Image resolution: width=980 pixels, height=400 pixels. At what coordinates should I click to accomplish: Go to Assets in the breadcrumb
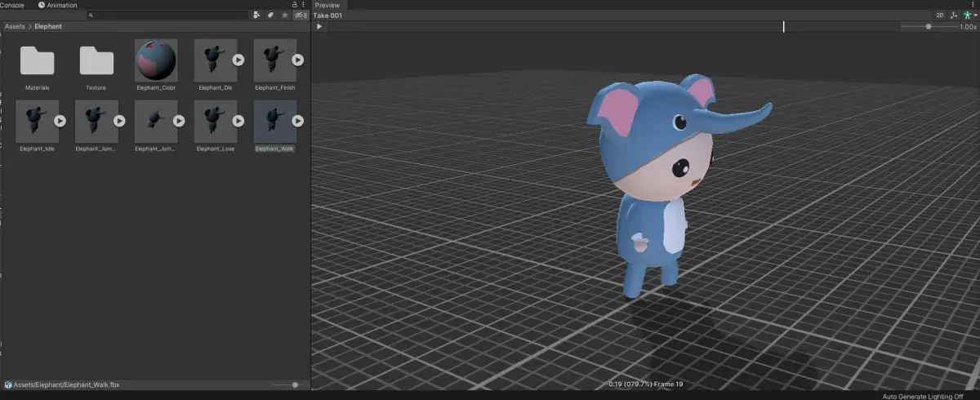point(15,27)
